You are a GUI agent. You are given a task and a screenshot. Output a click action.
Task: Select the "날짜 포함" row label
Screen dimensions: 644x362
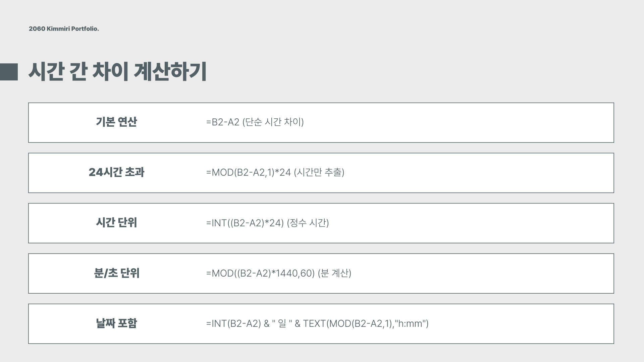pos(116,323)
